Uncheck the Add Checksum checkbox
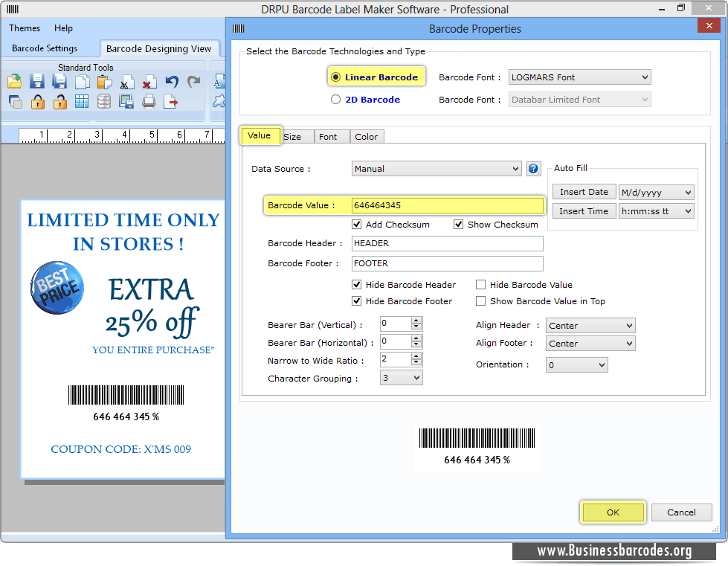The image size is (728, 566). pos(357,225)
